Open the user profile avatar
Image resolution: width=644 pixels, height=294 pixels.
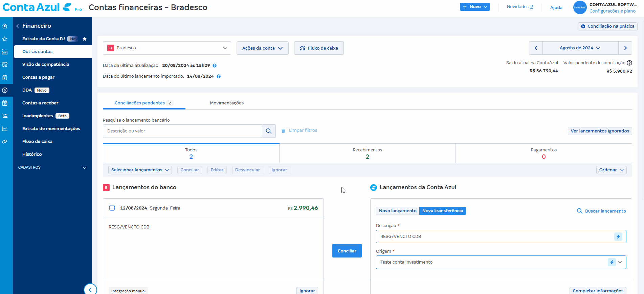pyautogui.click(x=580, y=7)
